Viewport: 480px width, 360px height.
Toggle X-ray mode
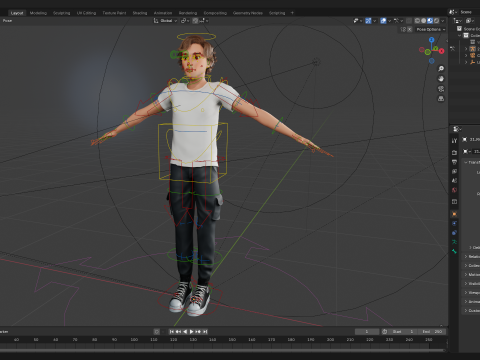pos(409,21)
